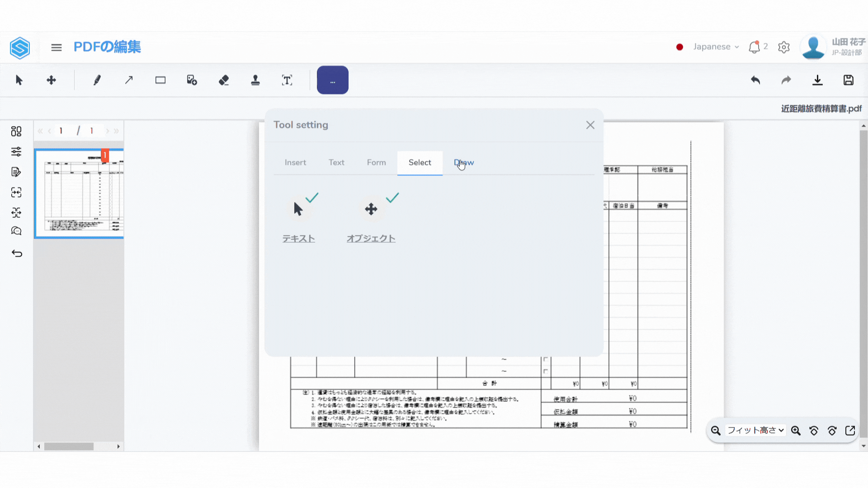The image size is (868, 488).
Task: Select the pencil draw tool
Action: pyautogui.click(x=97, y=80)
